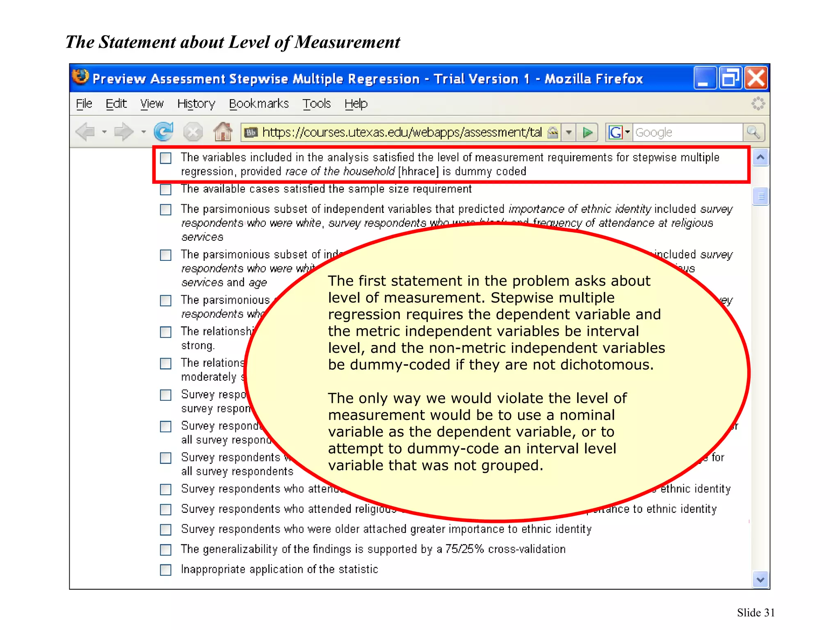This screenshot has width=840, height=630.
Task: Minimize the Firefox window
Action: coord(704,78)
